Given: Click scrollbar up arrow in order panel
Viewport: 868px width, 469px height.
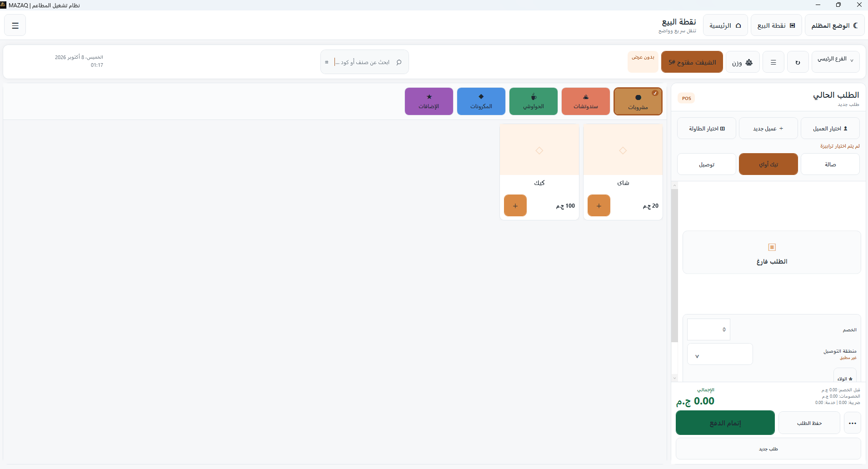Looking at the screenshot, I should [674, 185].
